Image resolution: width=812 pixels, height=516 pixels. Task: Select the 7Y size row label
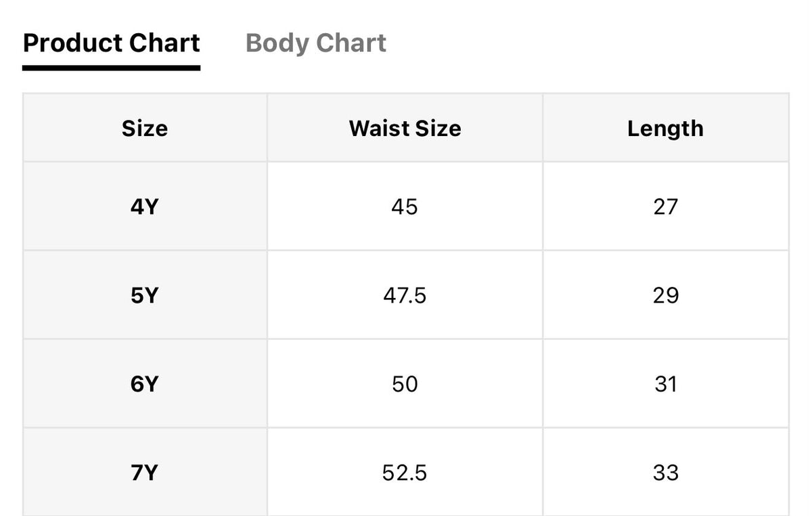click(144, 473)
